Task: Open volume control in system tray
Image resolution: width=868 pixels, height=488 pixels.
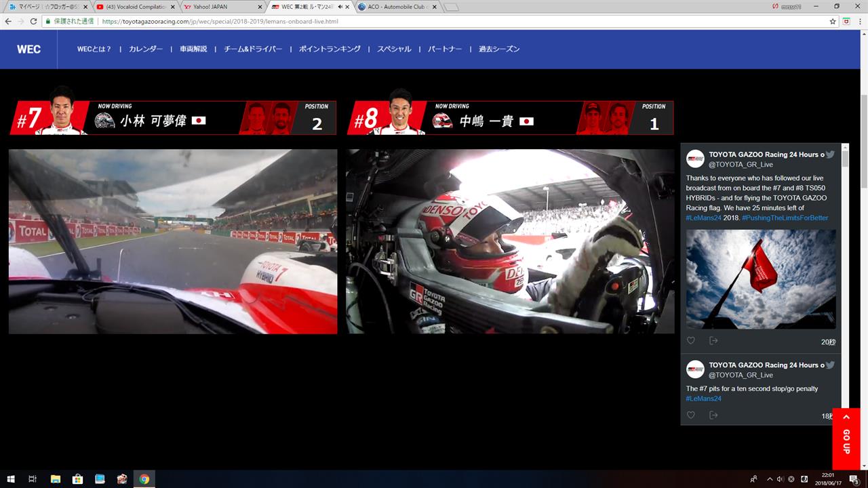Action: pos(779,479)
